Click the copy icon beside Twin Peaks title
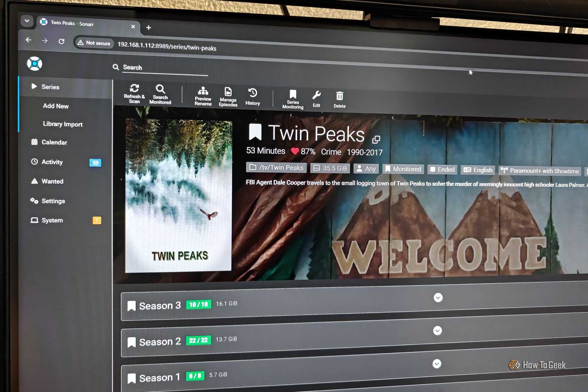The height and width of the screenshot is (392, 588). coord(376,139)
